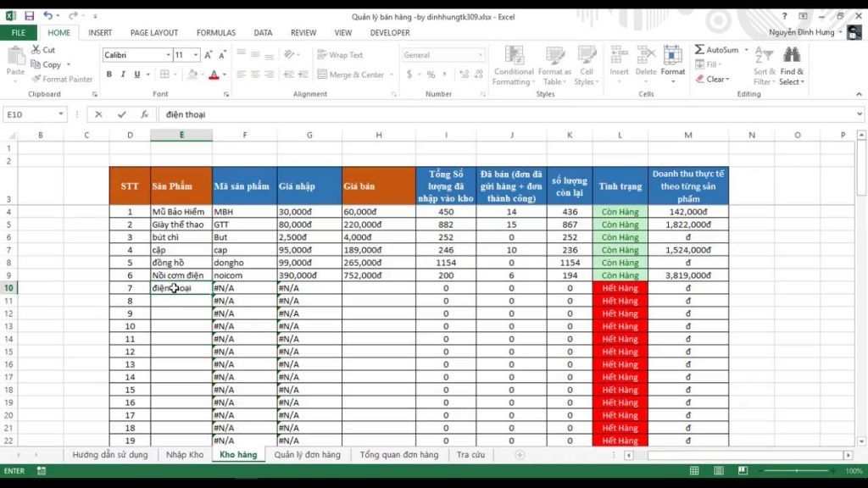Viewport: 868px width, 488px height.
Task: Open Find & Select binoculars menu
Action: click(x=792, y=66)
